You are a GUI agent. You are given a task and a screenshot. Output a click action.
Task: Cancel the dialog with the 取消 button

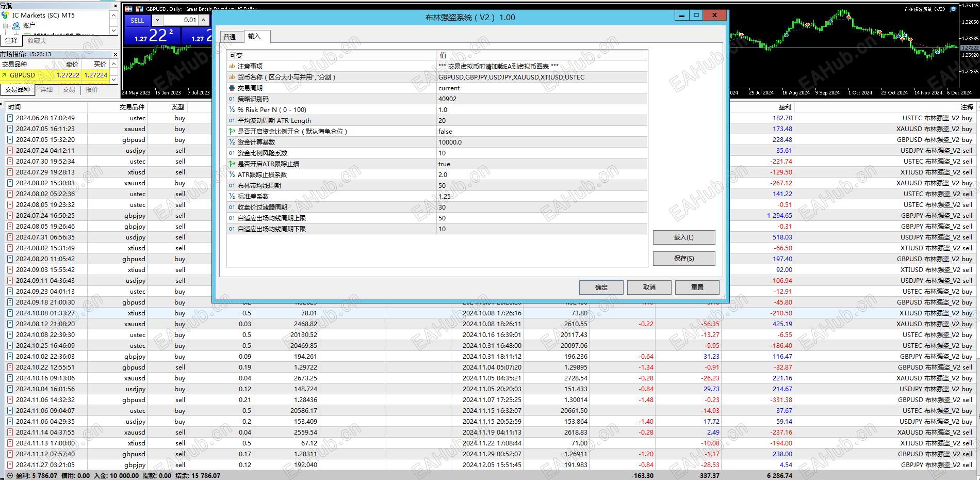[649, 287]
